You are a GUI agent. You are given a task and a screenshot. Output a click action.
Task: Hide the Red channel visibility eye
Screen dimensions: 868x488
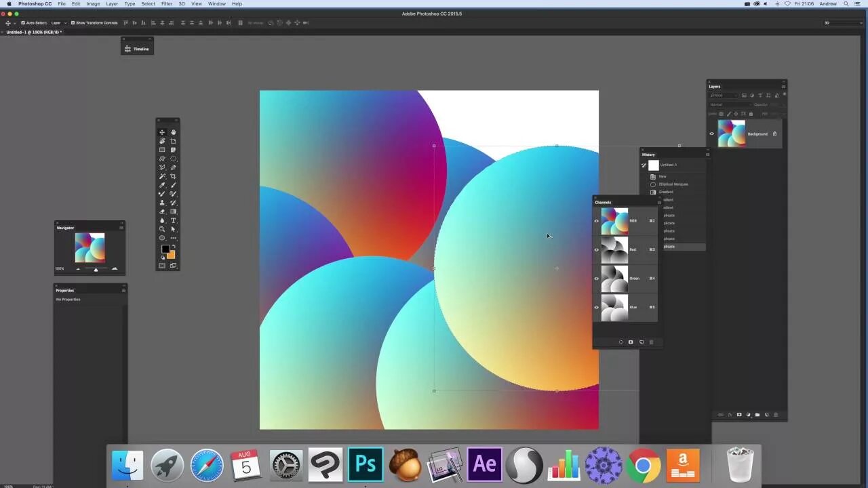pyautogui.click(x=597, y=249)
